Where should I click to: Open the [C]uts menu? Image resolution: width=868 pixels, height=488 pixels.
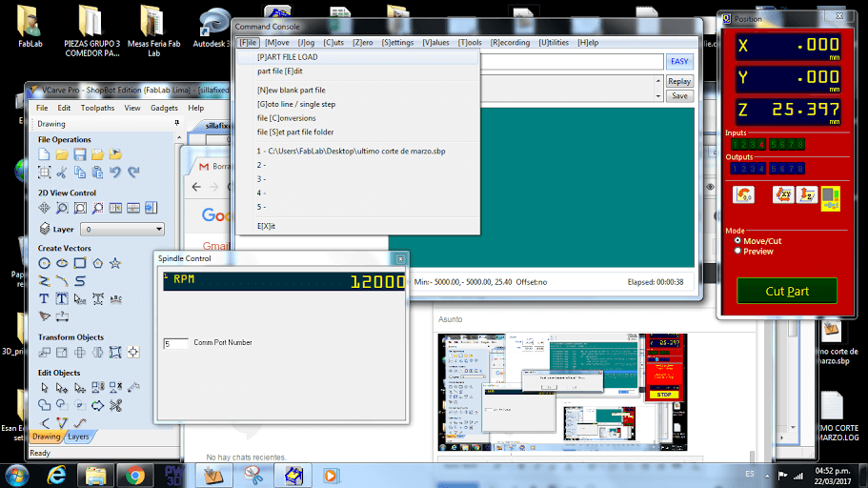(x=333, y=43)
